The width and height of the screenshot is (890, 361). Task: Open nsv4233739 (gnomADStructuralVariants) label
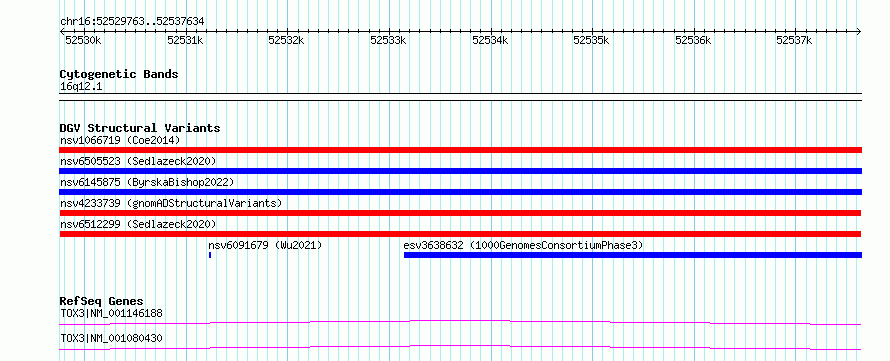(171, 203)
